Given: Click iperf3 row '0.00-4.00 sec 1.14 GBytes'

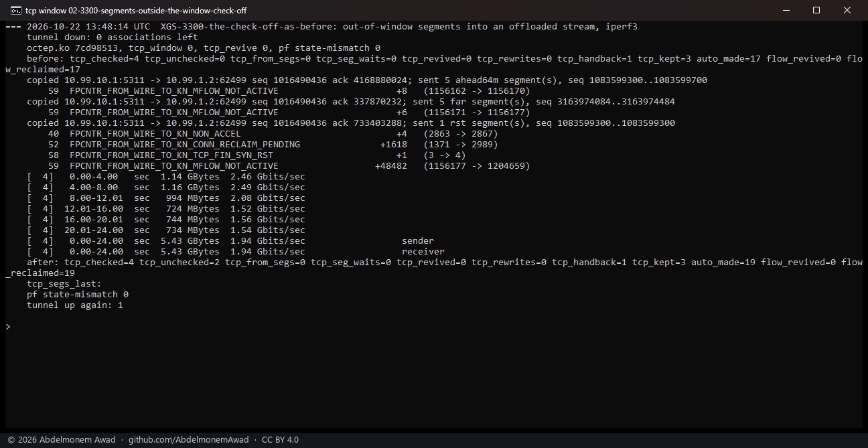Looking at the screenshot, I should [166, 177].
